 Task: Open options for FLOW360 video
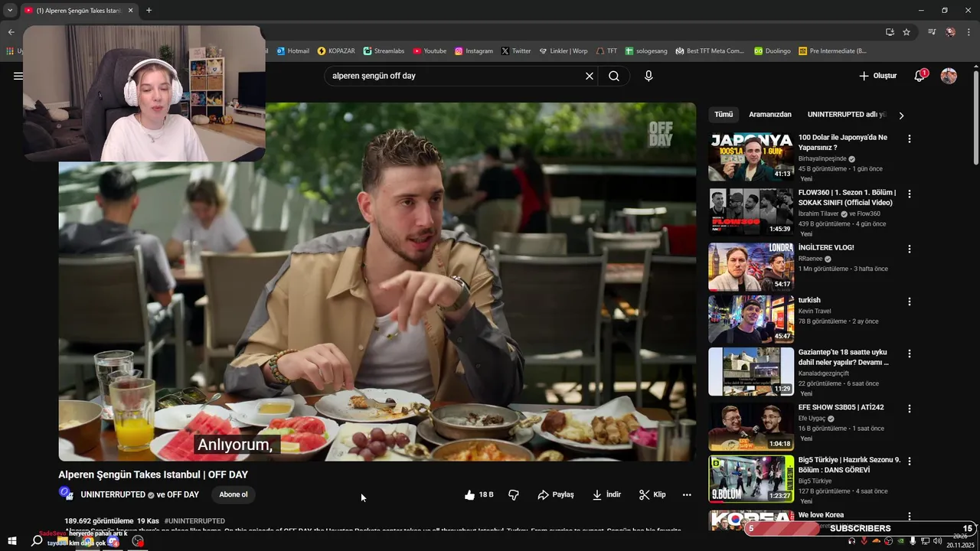910,194
